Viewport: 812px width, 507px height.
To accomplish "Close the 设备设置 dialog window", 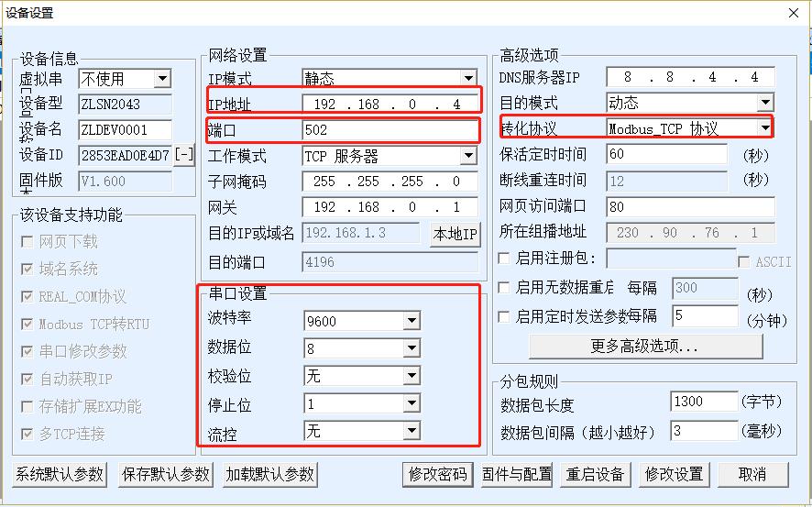I will pyautogui.click(x=795, y=13).
